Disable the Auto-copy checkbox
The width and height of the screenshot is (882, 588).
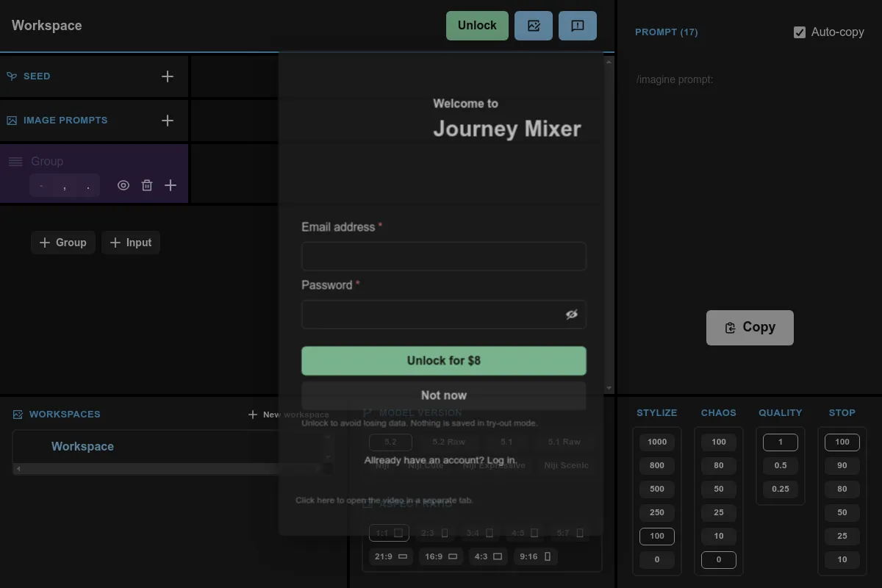pos(800,32)
